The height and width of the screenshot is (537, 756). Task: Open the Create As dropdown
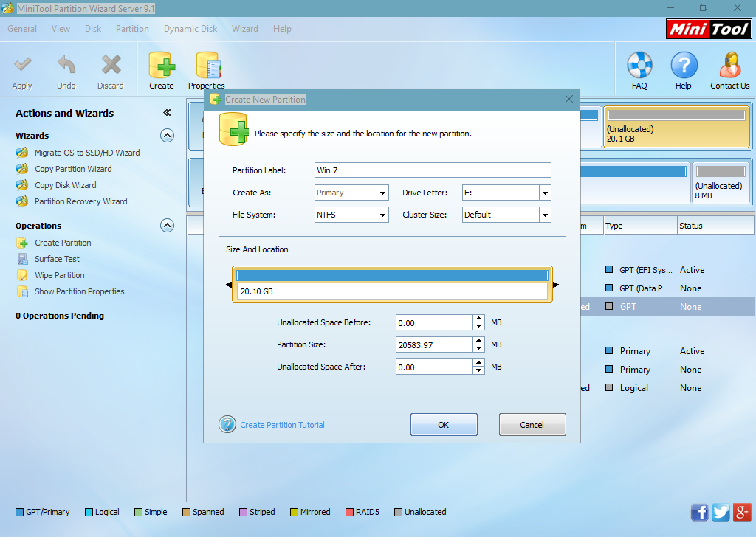point(383,193)
